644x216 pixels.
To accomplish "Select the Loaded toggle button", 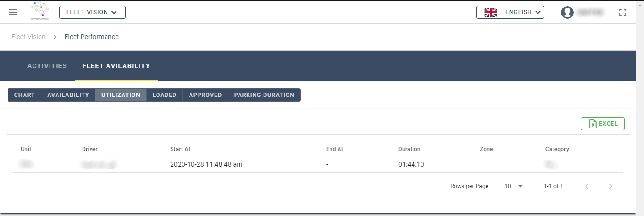I will pyautogui.click(x=165, y=95).
